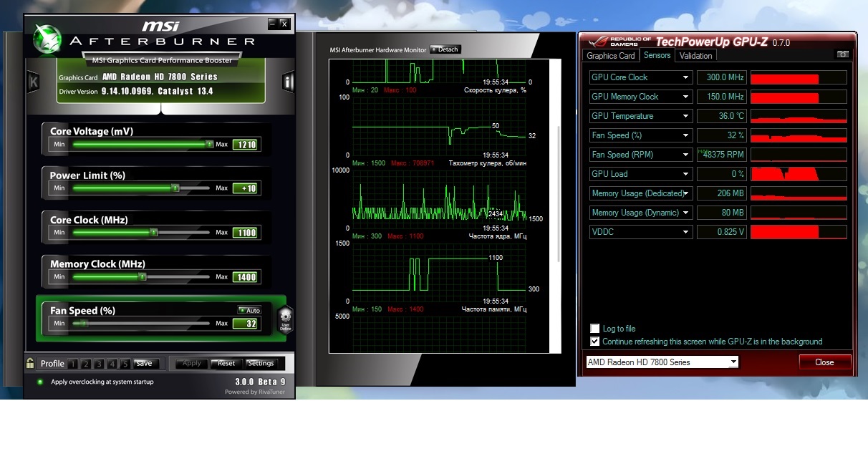Toggle the profile lock padlock icon
868x464 pixels.
click(30, 363)
